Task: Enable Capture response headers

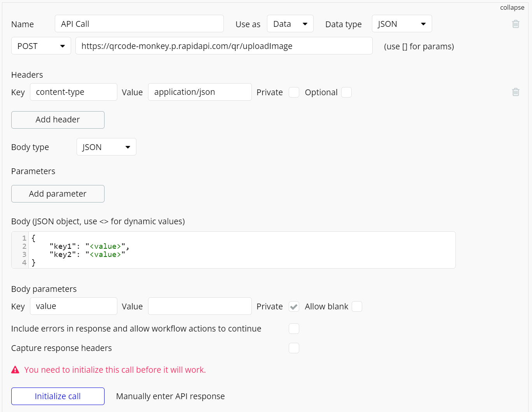Action: (294, 348)
